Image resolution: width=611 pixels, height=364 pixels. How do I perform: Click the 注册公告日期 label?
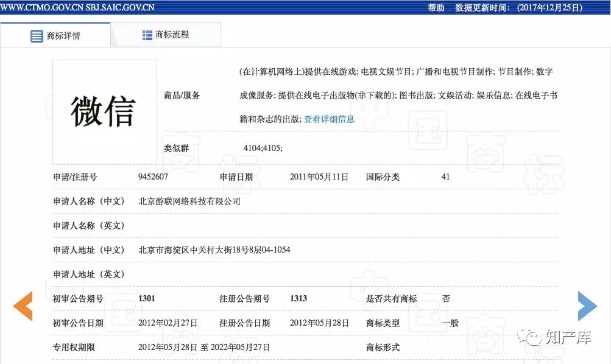[x=245, y=323]
